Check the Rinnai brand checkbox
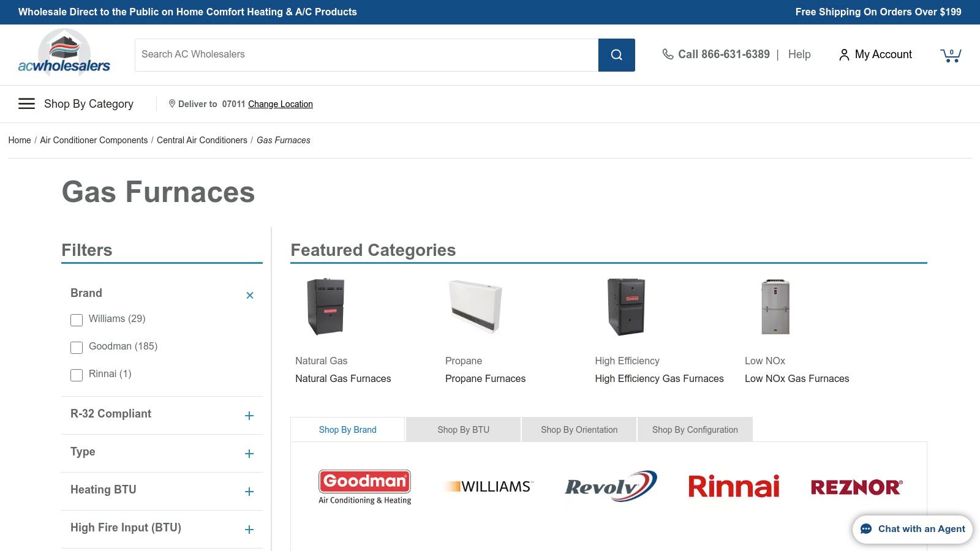The width and height of the screenshot is (980, 551). tap(76, 375)
